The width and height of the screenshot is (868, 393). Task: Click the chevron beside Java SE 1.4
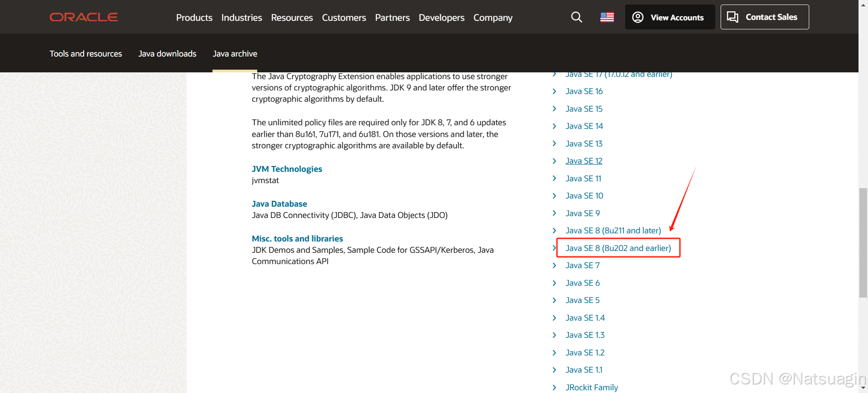pyautogui.click(x=554, y=318)
